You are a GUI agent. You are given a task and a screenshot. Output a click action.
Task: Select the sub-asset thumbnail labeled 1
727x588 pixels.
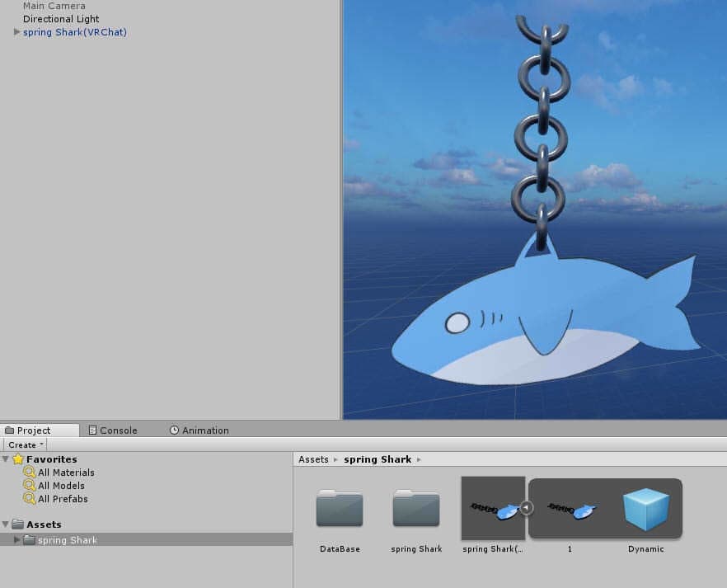tap(570, 510)
